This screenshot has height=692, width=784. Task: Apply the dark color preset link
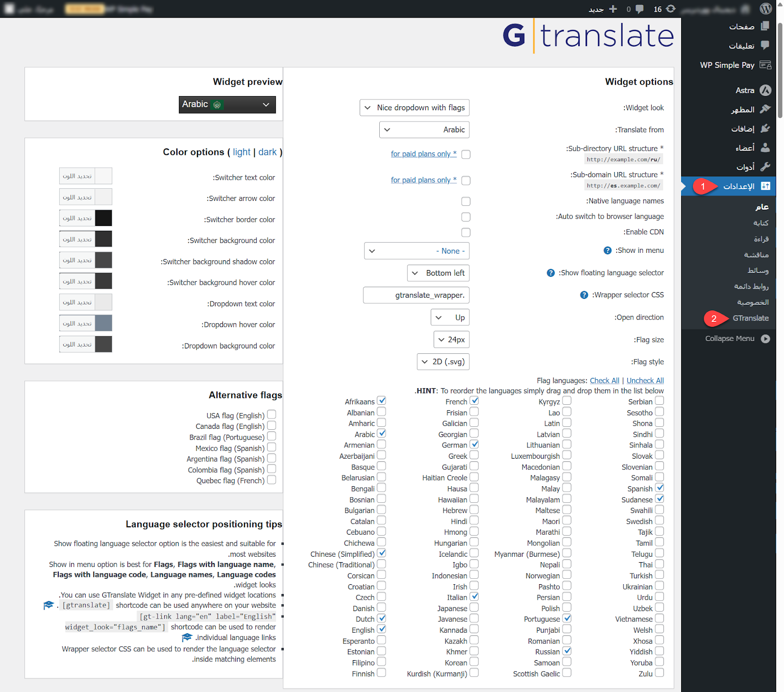tap(268, 152)
